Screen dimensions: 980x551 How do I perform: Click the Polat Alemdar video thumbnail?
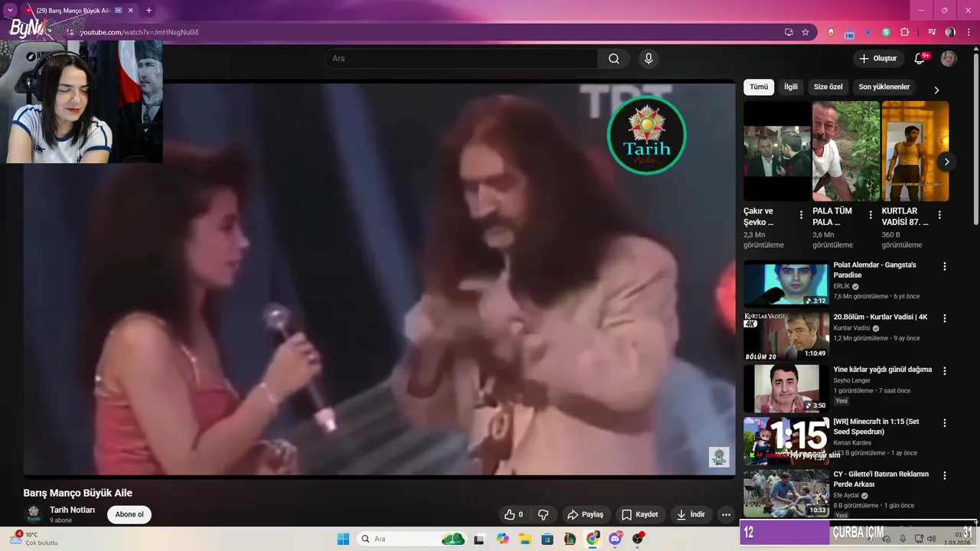(786, 284)
